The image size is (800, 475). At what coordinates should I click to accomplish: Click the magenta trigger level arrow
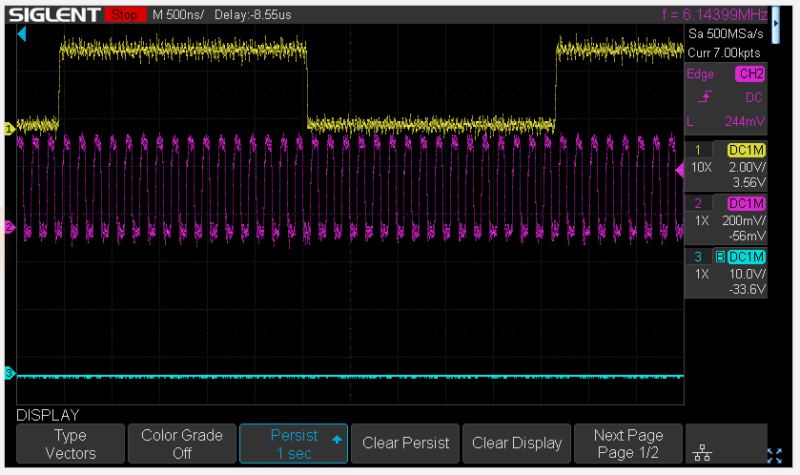(680, 172)
